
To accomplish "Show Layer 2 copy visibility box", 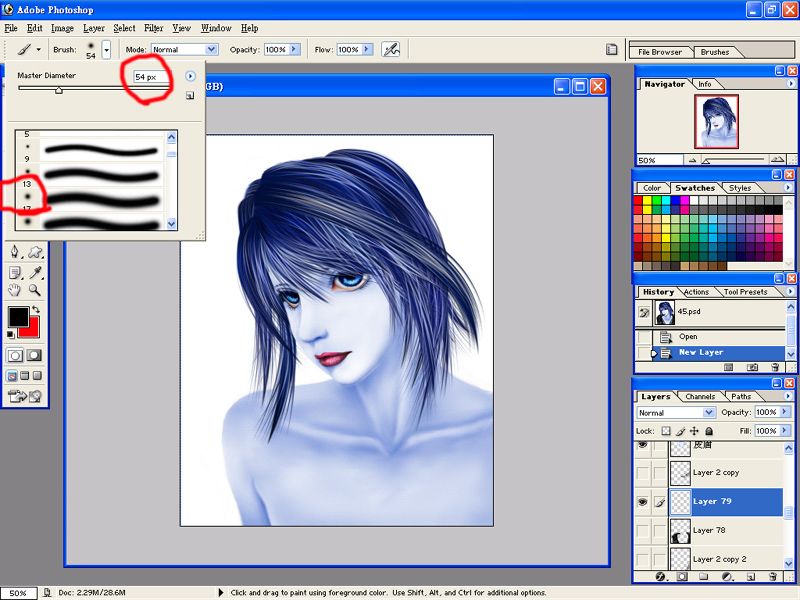I will 643,473.
